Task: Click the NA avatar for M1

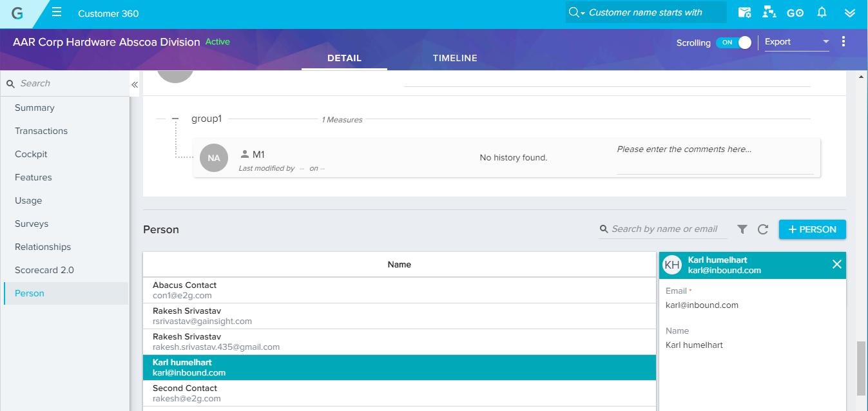Action: coord(214,158)
